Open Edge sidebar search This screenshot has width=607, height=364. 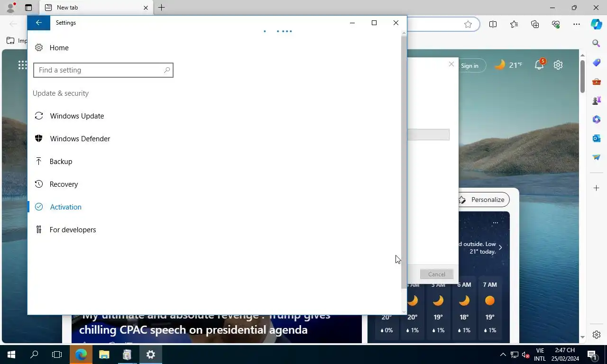597,44
